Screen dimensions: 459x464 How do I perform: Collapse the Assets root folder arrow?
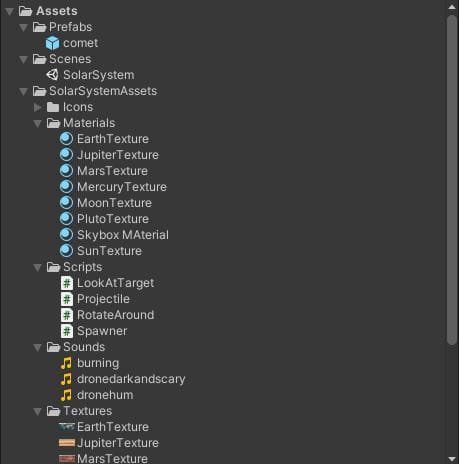tap(10, 12)
